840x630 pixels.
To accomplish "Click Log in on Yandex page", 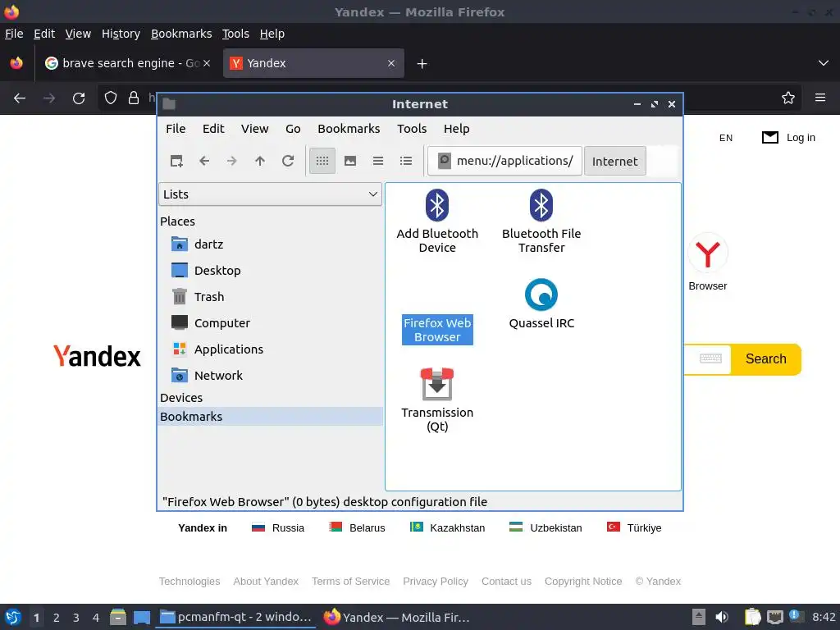I will [801, 138].
